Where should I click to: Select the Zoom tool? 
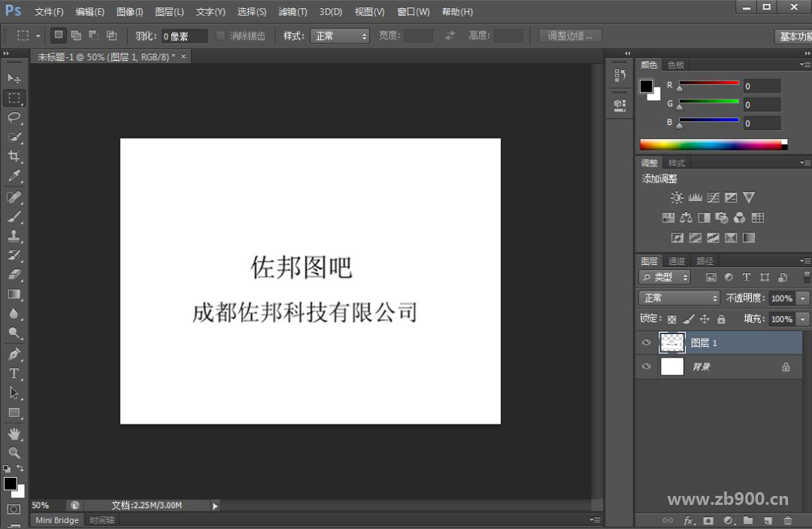pos(14,453)
